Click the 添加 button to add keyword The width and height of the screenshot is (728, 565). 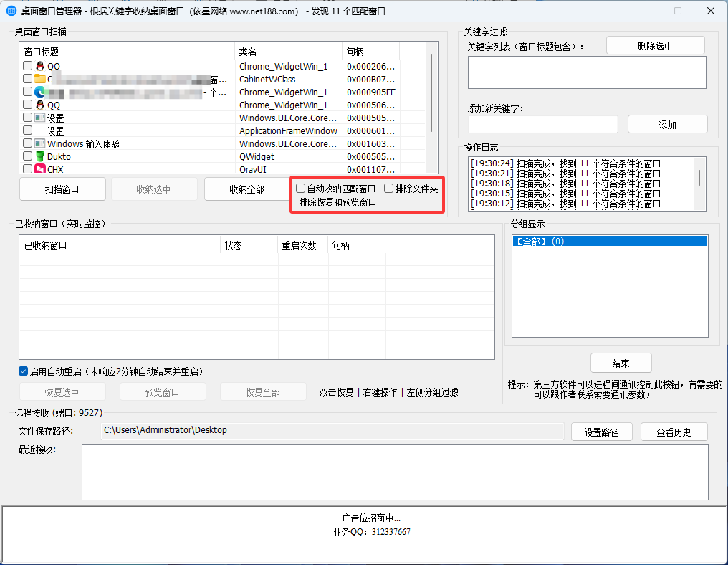pos(667,124)
